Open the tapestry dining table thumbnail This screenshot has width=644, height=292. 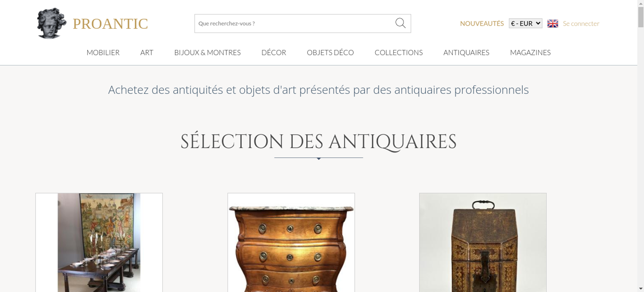(x=99, y=242)
